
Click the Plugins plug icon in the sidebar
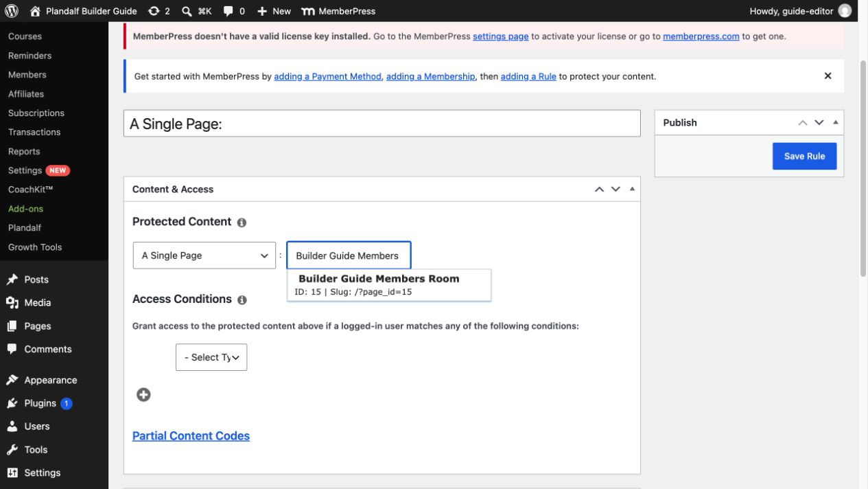(12, 403)
